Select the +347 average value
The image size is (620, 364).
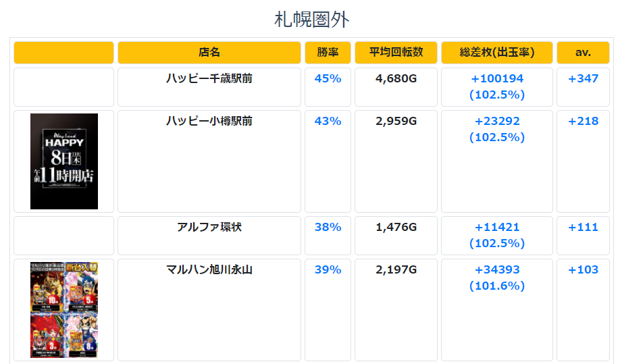584,78
